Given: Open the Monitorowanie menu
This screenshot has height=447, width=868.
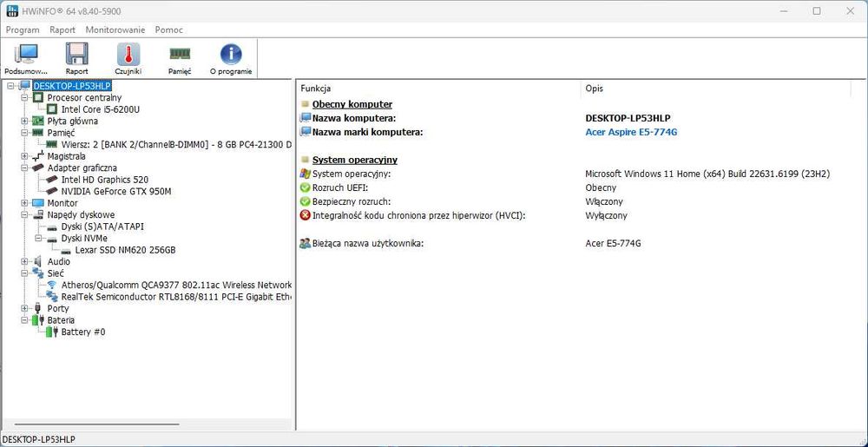Looking at the screenshot, I should [x=115, y=30].
